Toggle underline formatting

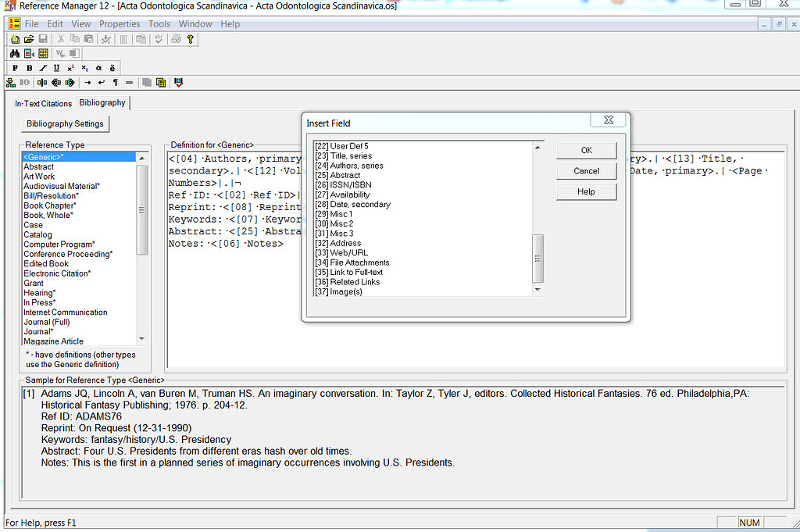click(56, 68)
